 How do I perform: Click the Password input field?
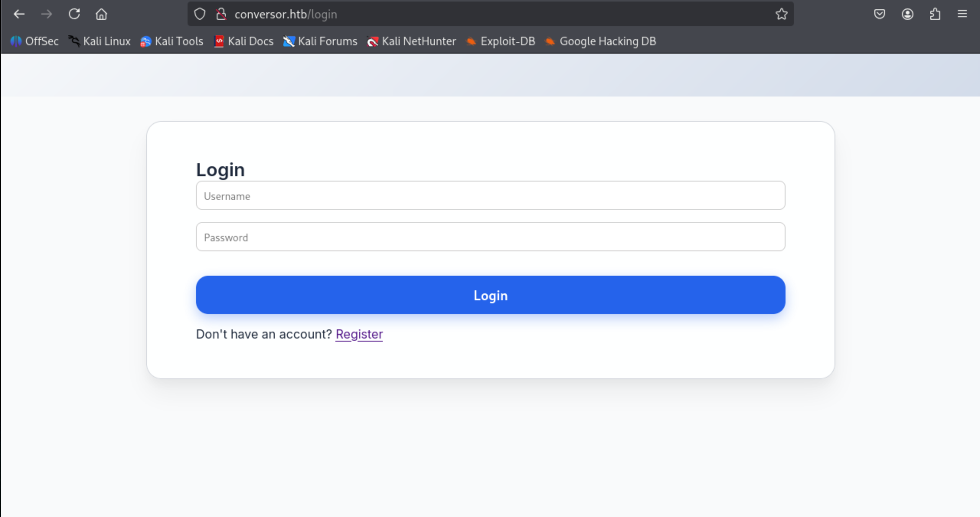coord(490,237)
